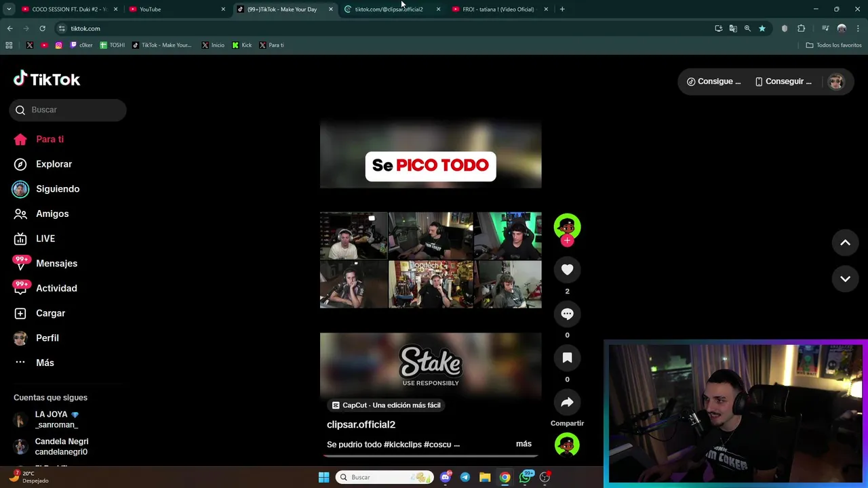The width and height of the screenshot is (868, 488).
Task: Open clipsar.official2 username link
Action: [x=361, y=424]
